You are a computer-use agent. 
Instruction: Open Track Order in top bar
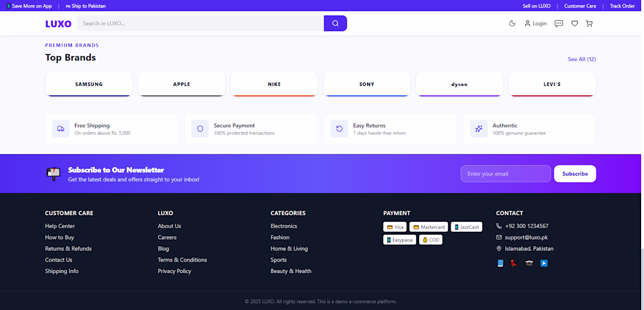(622, 6)
